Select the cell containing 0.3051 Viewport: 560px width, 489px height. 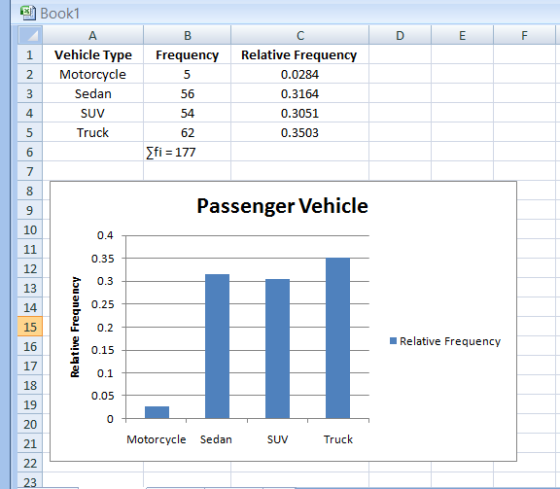pyautogui.click(x=300, y=113)
